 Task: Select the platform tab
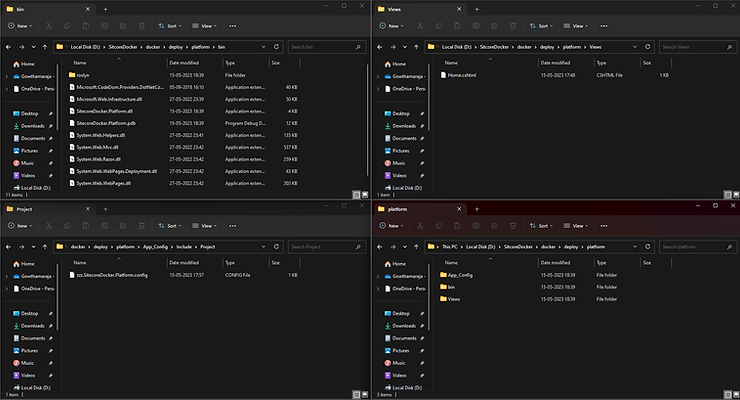pyautogui.click(x=420, y=209)
